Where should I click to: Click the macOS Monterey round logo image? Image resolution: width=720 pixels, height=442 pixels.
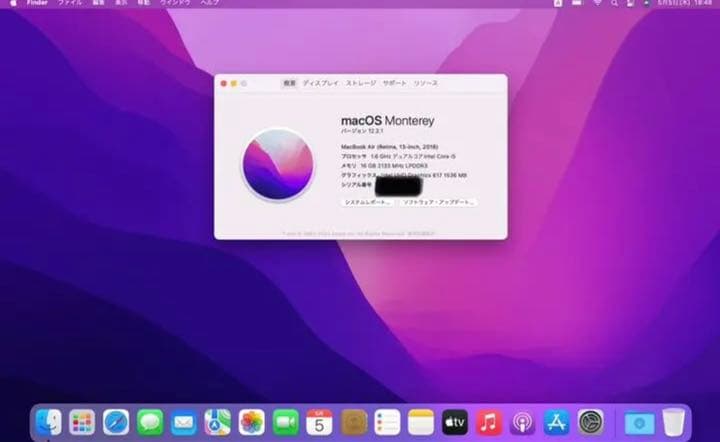pos(278,164)
